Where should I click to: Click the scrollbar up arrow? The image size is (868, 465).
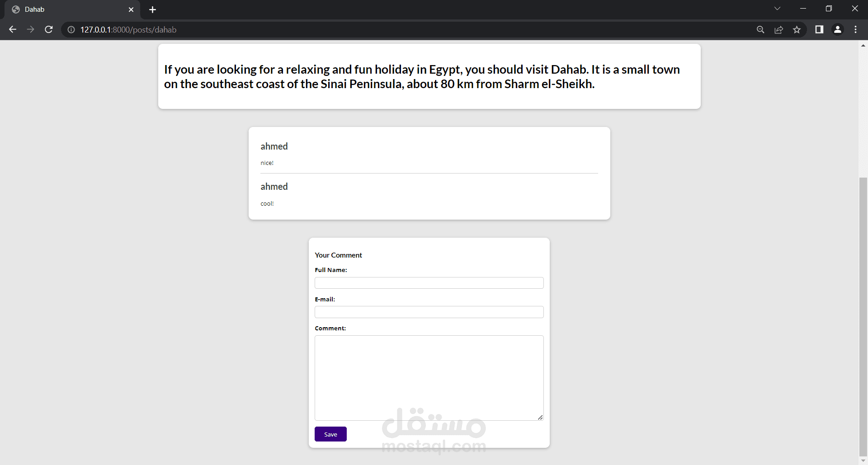(863, 46)
